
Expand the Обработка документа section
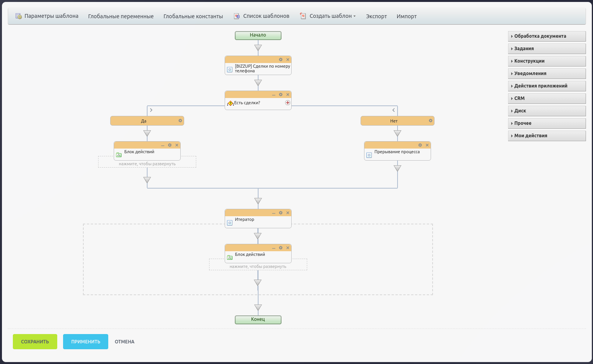click(x=547, y=36)
